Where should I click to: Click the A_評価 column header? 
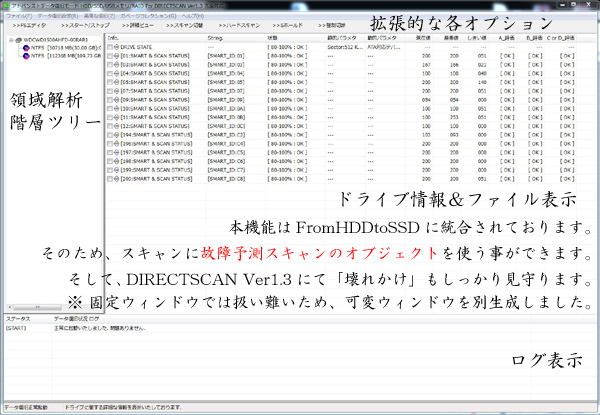click(x=507, y=38)
